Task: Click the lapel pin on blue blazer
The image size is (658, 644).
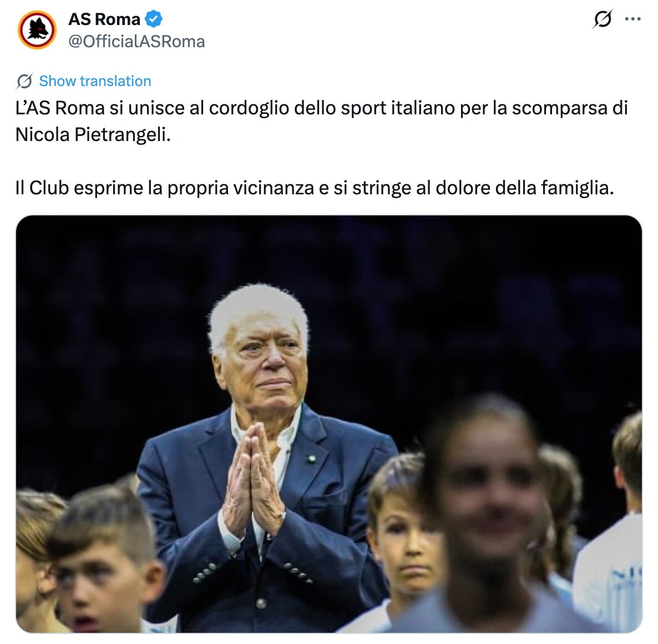Action: coord(311,459)
